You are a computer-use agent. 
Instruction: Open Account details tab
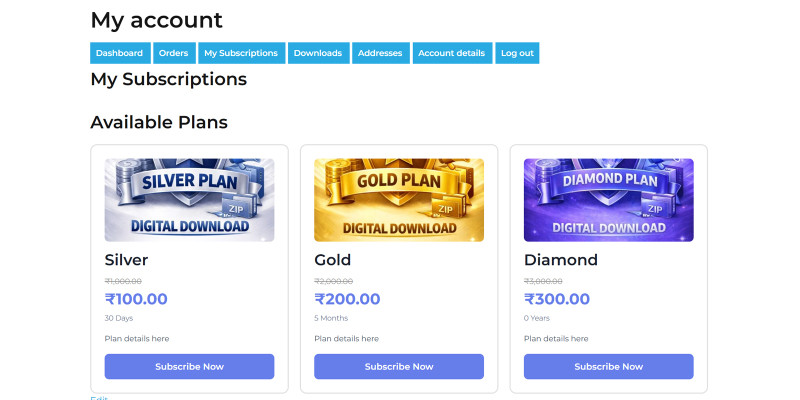coord(451,53)
